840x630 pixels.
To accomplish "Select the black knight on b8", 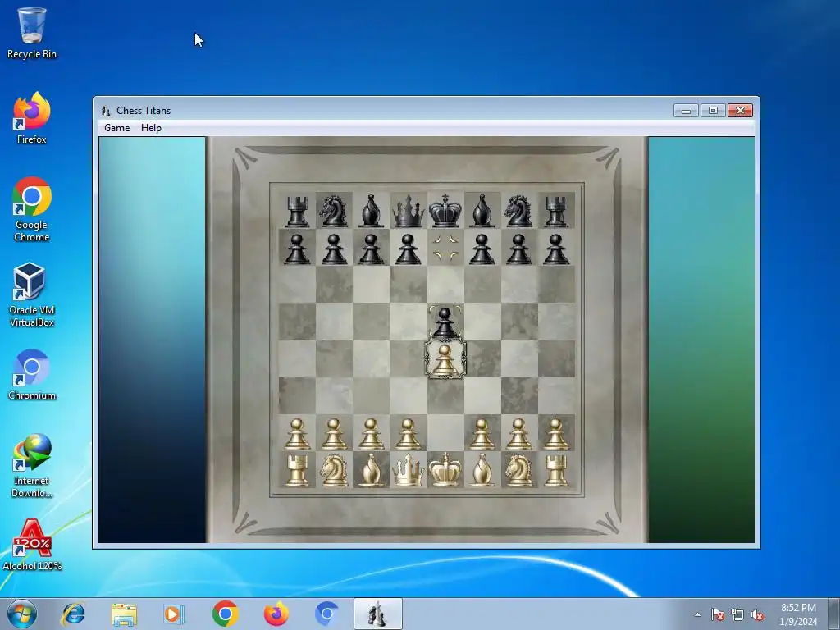I will pyautogui.click(x=334, y=211).
